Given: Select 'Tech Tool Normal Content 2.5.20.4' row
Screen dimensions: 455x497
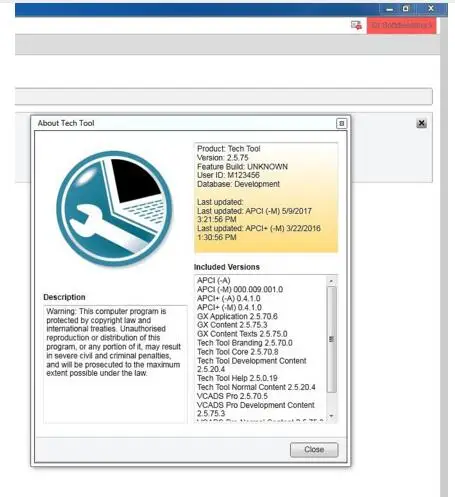Looking at the screenshot, I should 256,387.
